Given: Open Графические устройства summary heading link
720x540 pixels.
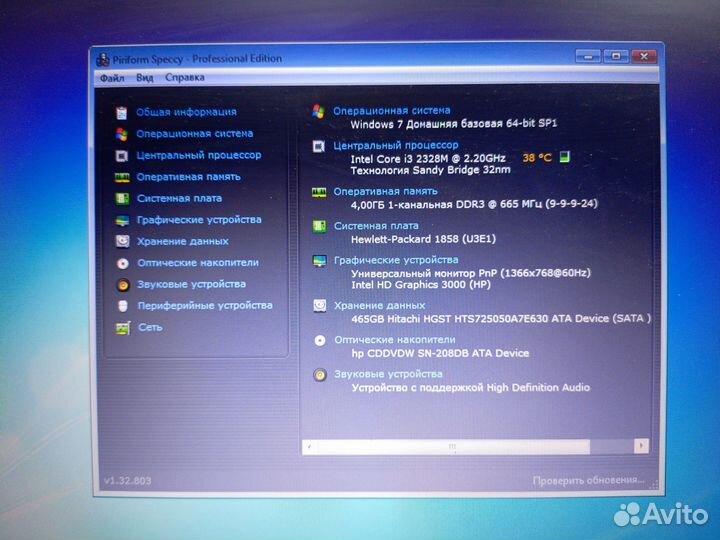Looking at the screenshot, I should pos(396,260).
